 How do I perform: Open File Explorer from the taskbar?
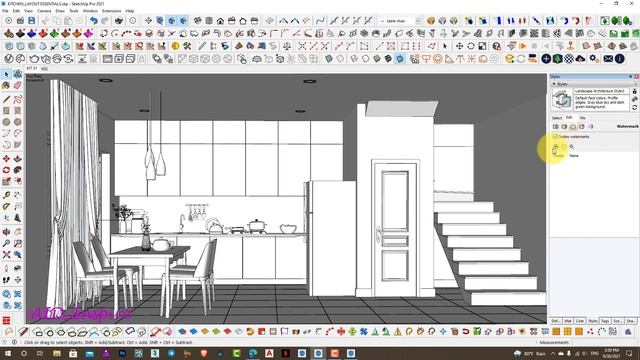tap(56, 353)
